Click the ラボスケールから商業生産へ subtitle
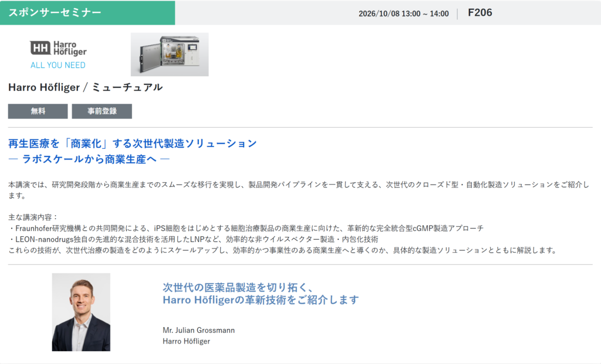601x364 pixels. 89,159
